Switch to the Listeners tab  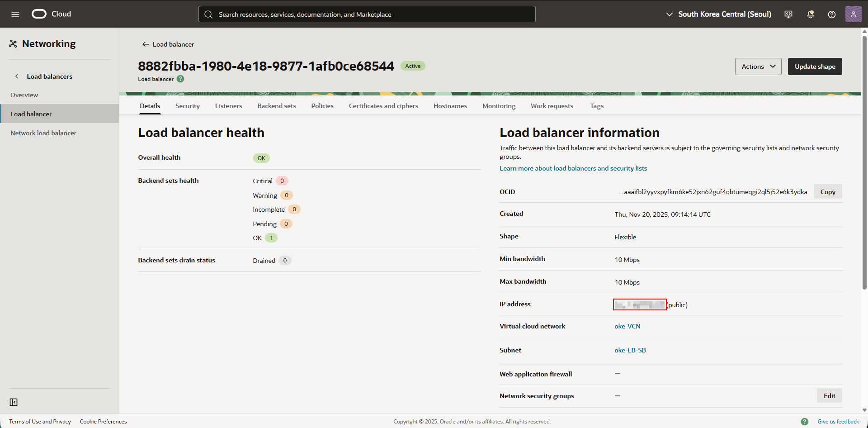[x=228, y=106]
